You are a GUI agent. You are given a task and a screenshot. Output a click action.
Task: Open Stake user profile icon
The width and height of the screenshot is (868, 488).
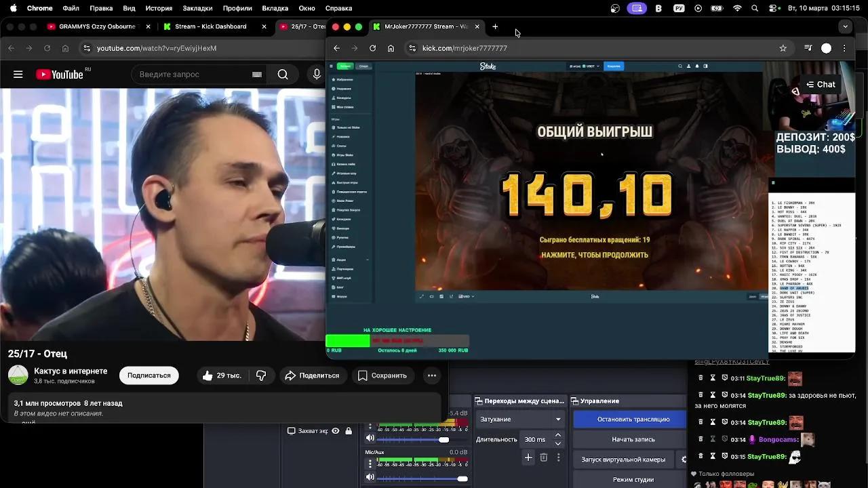[x=688, y=66]
